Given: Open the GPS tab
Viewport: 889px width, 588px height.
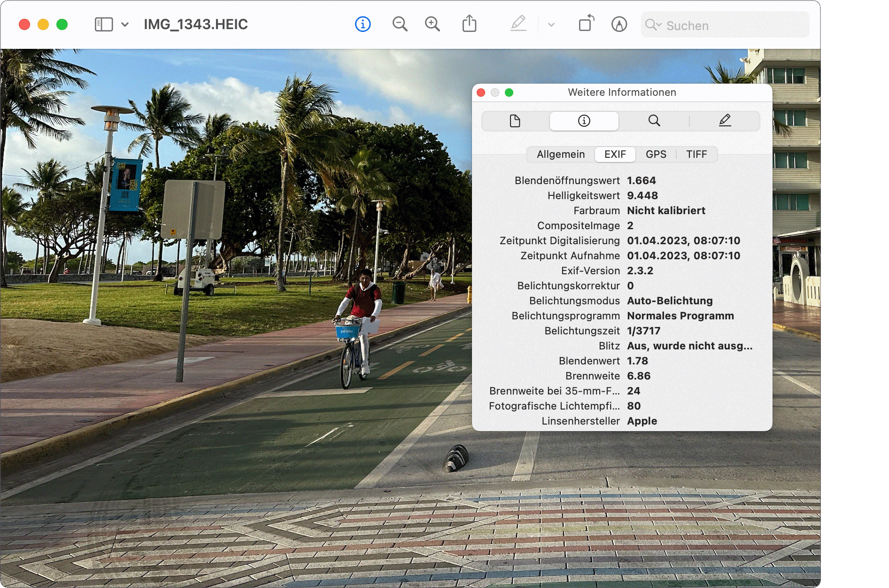Looking at the screenshot, I should coord(656,155).
